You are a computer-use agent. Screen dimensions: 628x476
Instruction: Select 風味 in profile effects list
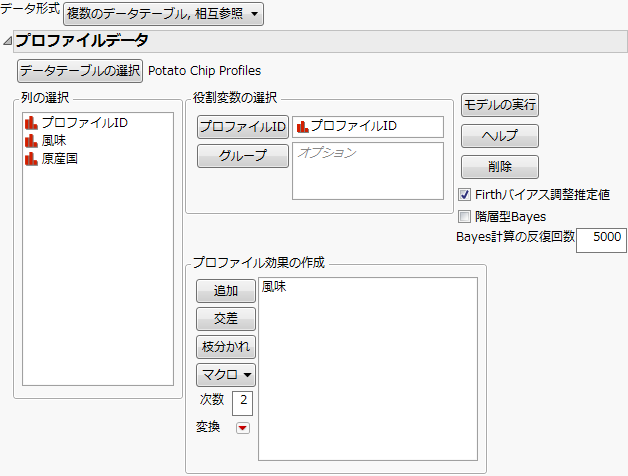[x=274, y=286]
